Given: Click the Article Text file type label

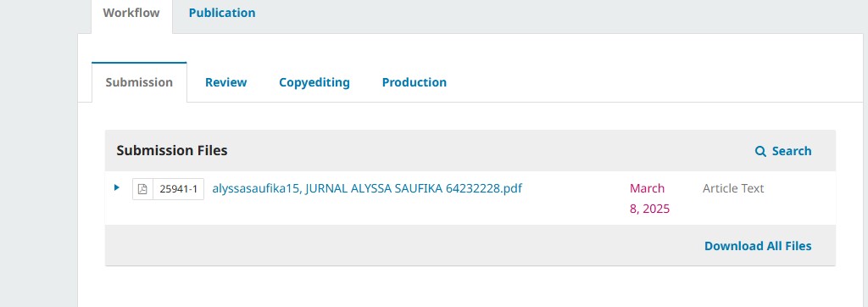Looking at the screenshot, I should point(733,188).
